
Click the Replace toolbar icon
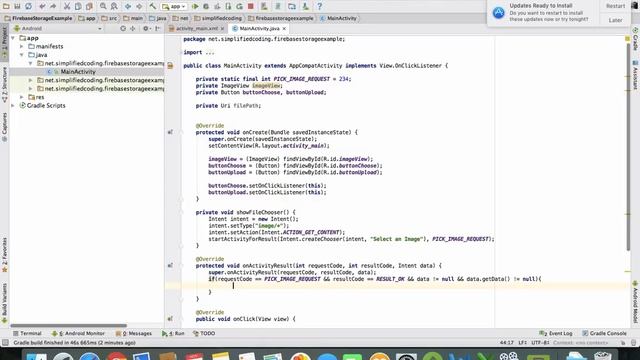pyautogui.click(x=114, y=7)
